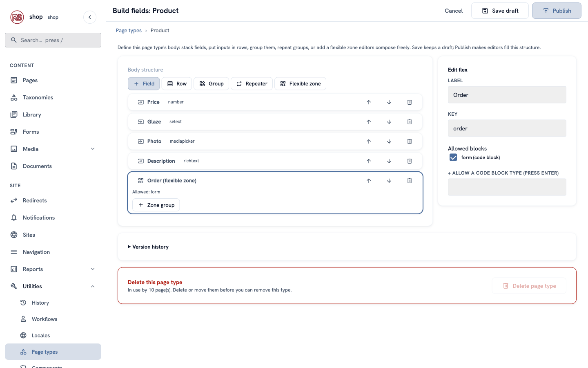
Task: Go to Taxonomies in the sidebar
Action: pos(53,97)
